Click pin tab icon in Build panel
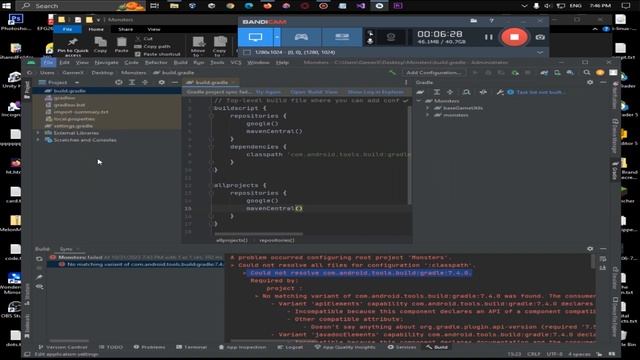 [39, 278]
